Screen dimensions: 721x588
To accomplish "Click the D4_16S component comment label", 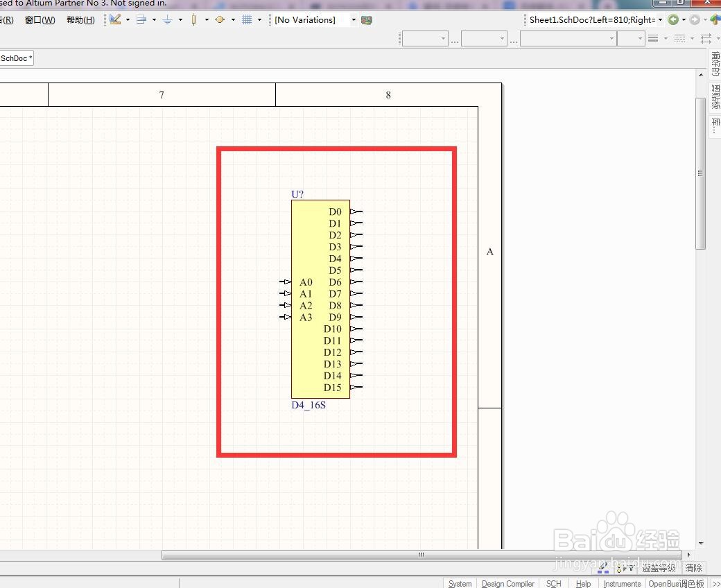I will pos(309,405).
